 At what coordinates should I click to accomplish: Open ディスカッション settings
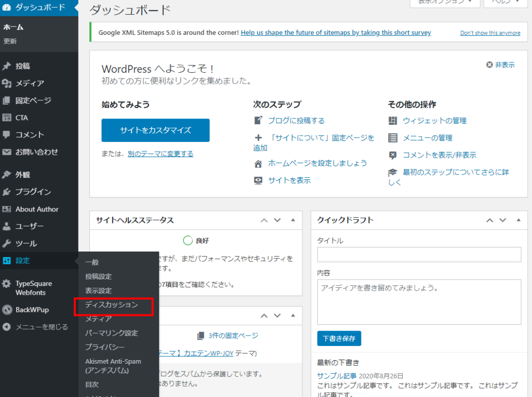pos(112,305)
